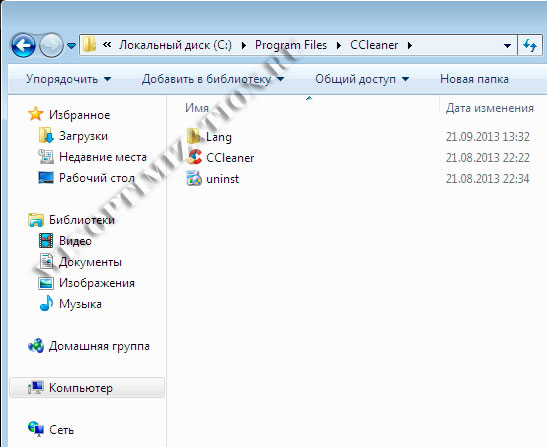This screenshot has height=447, width=547.
Task: Click the Видео film icon
Action: pos(46,241)
